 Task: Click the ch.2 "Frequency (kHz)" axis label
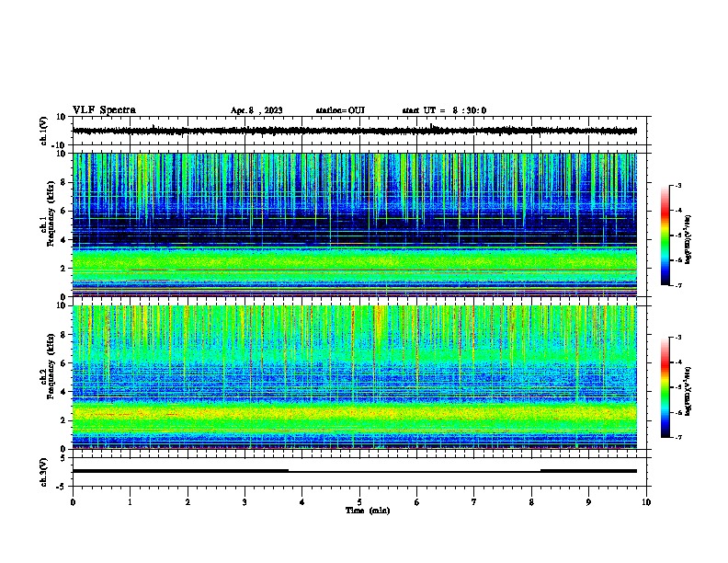51,366
